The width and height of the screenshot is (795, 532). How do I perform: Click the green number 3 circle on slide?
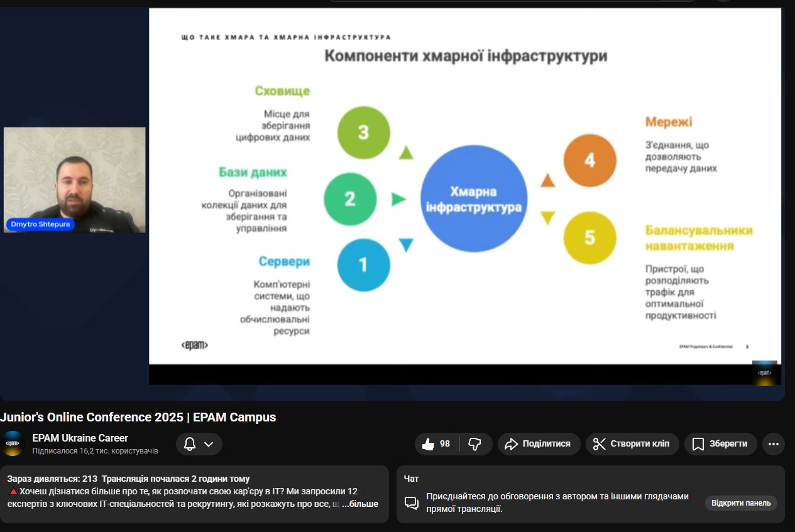pos(363,133)
